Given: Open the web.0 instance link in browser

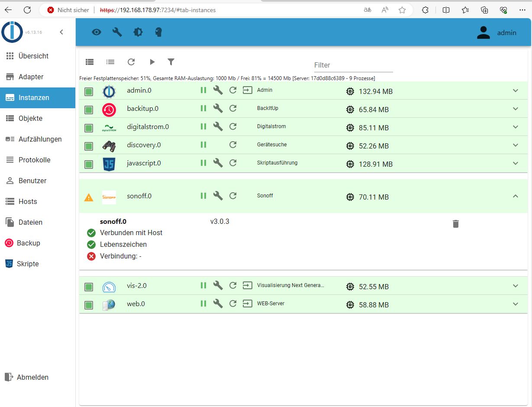Looking at the screenshot, I should tap(247, 304).
